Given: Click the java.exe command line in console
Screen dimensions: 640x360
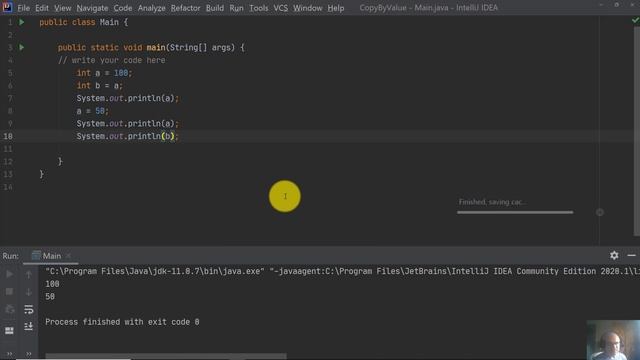Looking at the screenshot, I should pos(342,271).
